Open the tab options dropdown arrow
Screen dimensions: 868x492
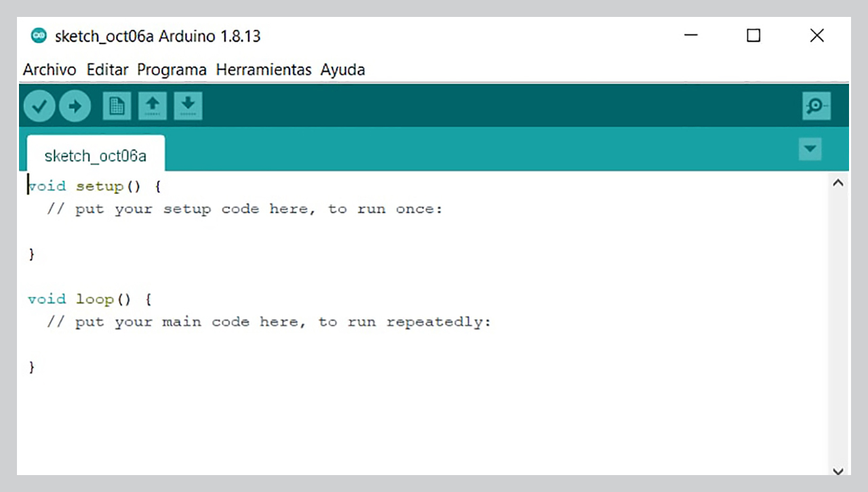[810, 148]
